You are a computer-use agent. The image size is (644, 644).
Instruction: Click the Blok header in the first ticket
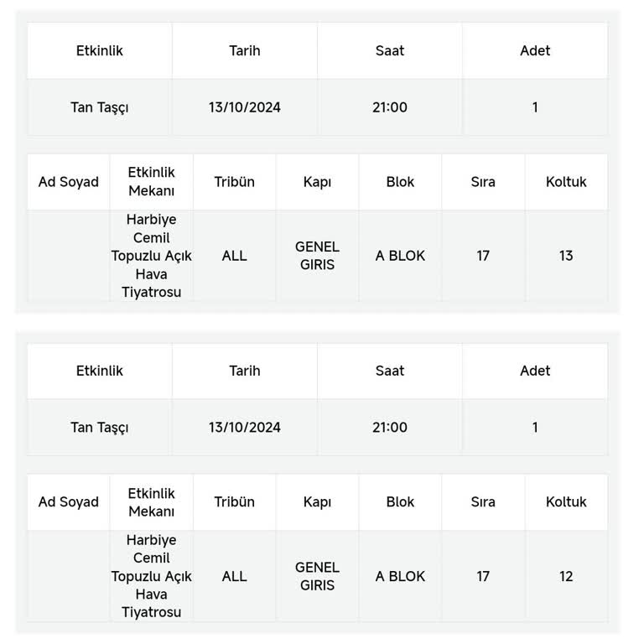pyautogui.click(x=400, y=182)
